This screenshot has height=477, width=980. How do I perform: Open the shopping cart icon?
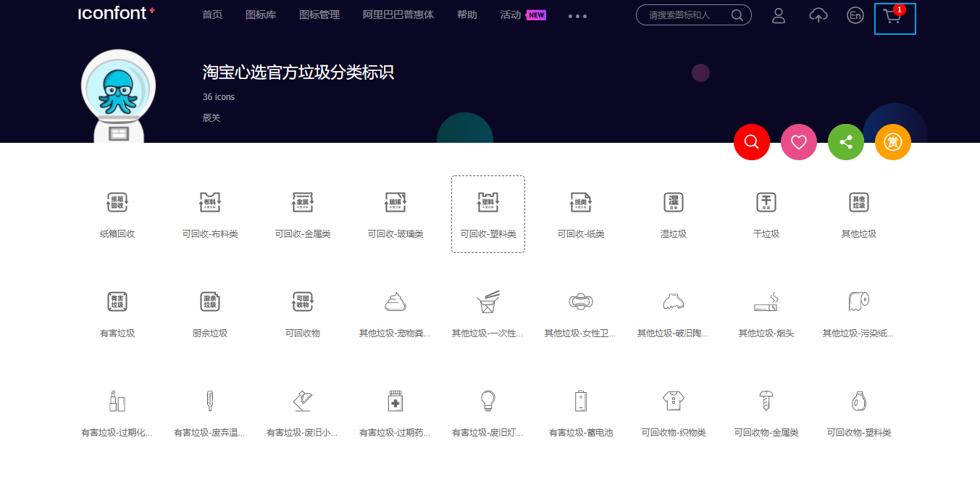(894, 18)
